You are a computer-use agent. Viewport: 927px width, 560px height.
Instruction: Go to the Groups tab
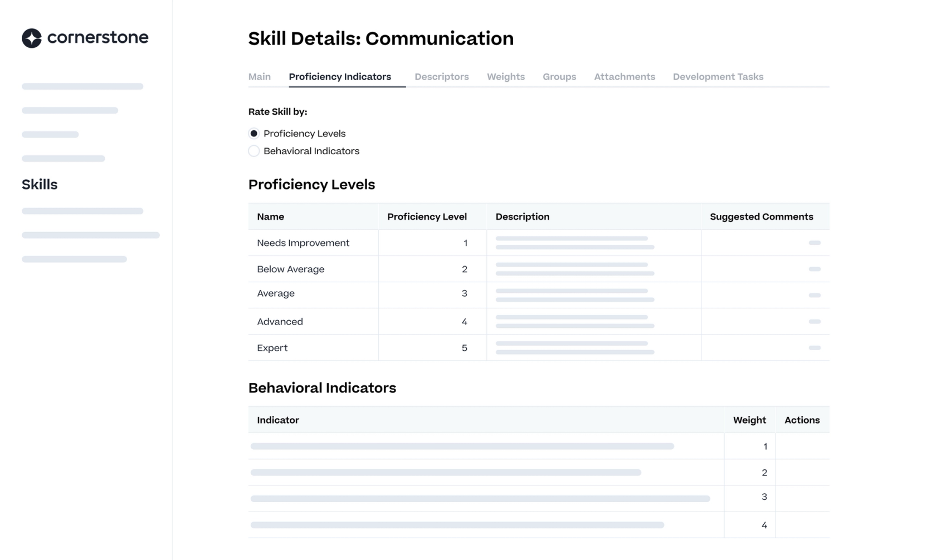pyautogui.click(x=559, y=77)
